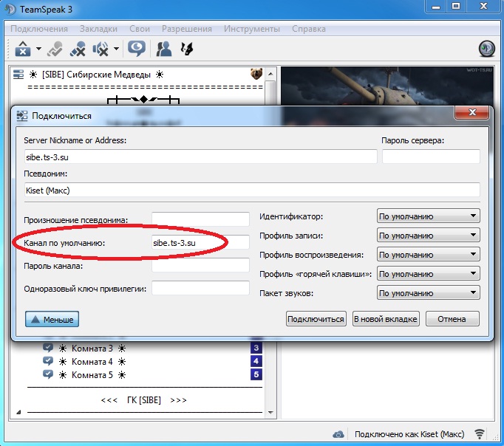Click the number 3 badge on Комната 3
Image resolution: width=504 pixels, height=446 pixels.
pyautogui.click(x=256, y=348)
